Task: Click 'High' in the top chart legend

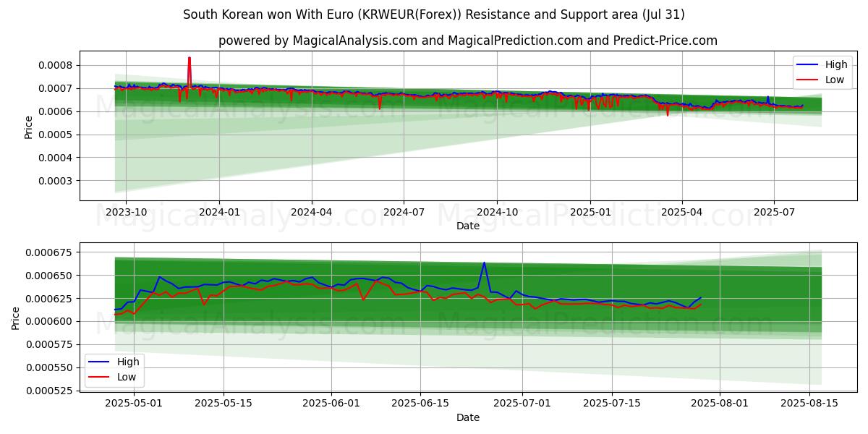Action: (x=836, y=64)
